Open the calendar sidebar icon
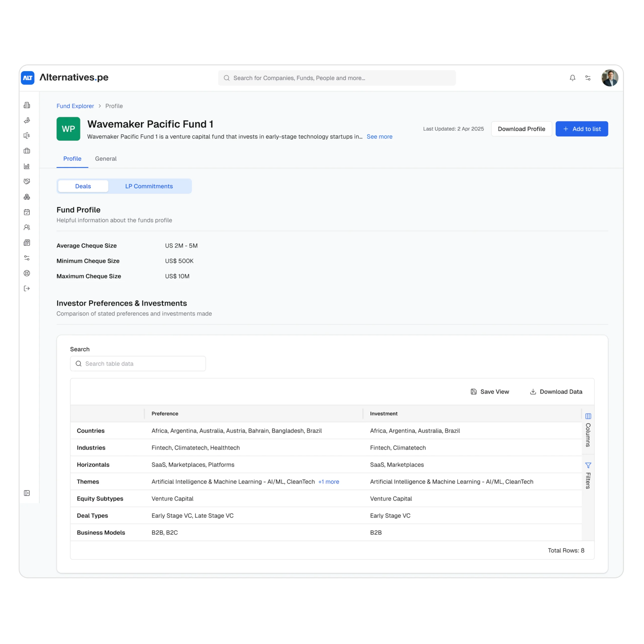The height and width of the screenshot is (644, 644). click(x=27, y=212)
